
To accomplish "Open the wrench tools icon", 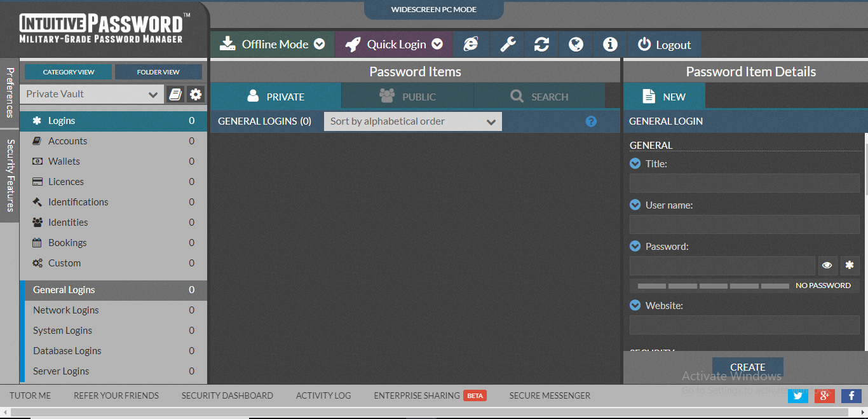I will pos(508,45).
